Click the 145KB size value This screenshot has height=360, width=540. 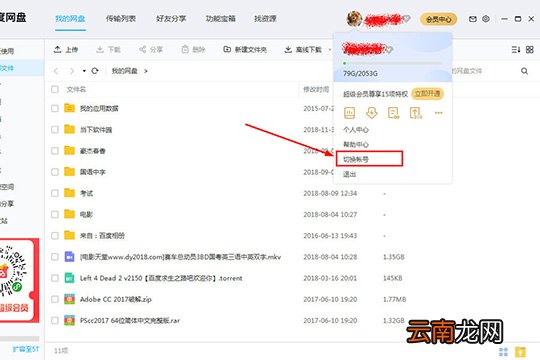pos(393,278)
